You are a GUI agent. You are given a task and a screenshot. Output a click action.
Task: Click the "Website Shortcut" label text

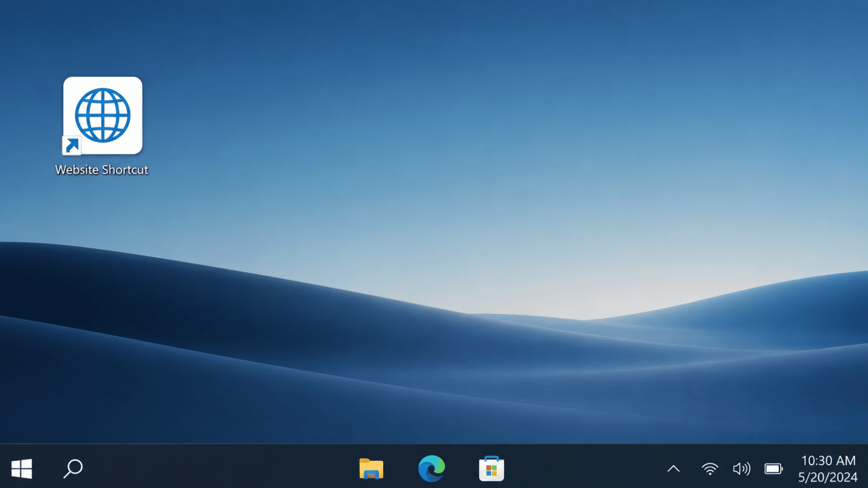(102, 170)
